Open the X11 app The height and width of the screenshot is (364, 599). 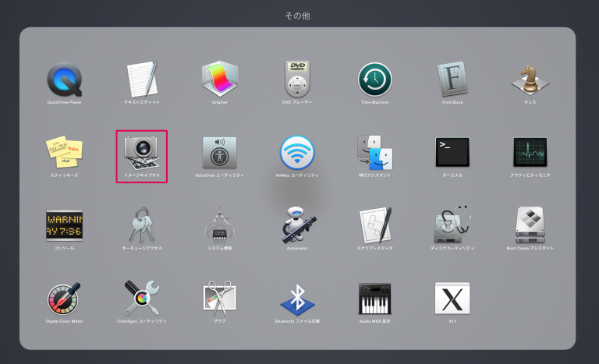452,299
